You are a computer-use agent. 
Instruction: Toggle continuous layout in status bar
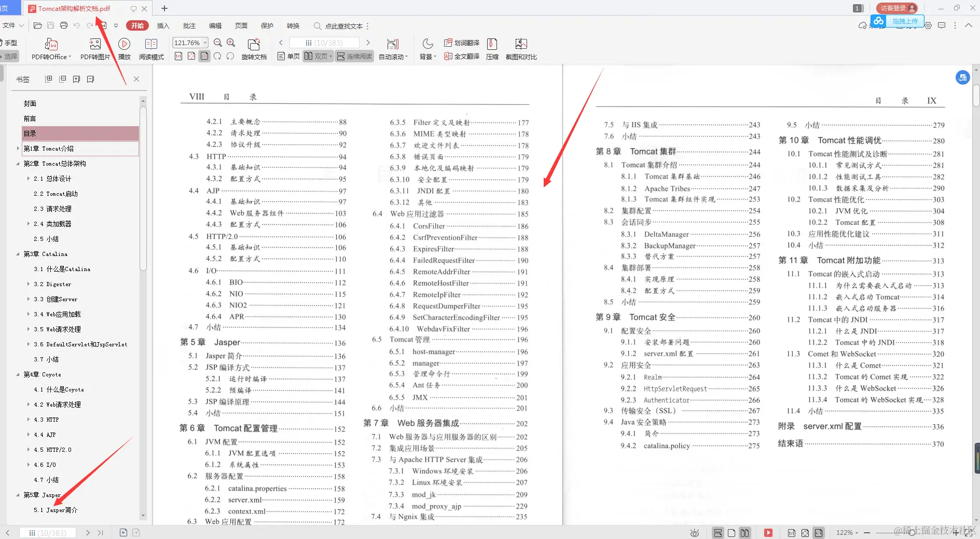tap(718, 533)
